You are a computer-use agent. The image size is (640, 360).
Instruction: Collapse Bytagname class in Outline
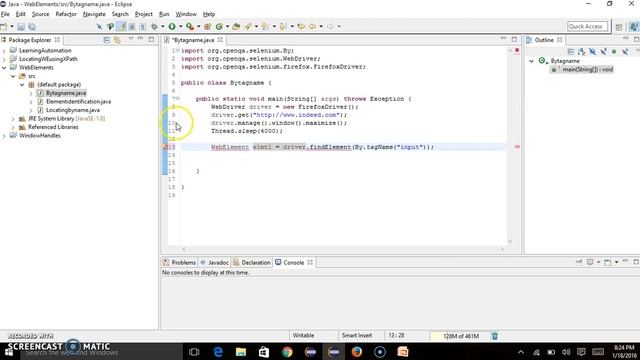[x=531, y=61]
